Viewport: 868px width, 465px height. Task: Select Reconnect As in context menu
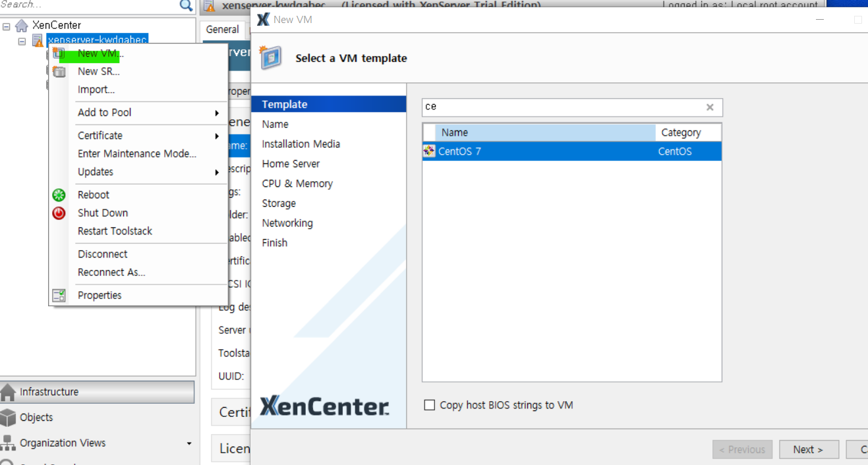click(111, 272)
